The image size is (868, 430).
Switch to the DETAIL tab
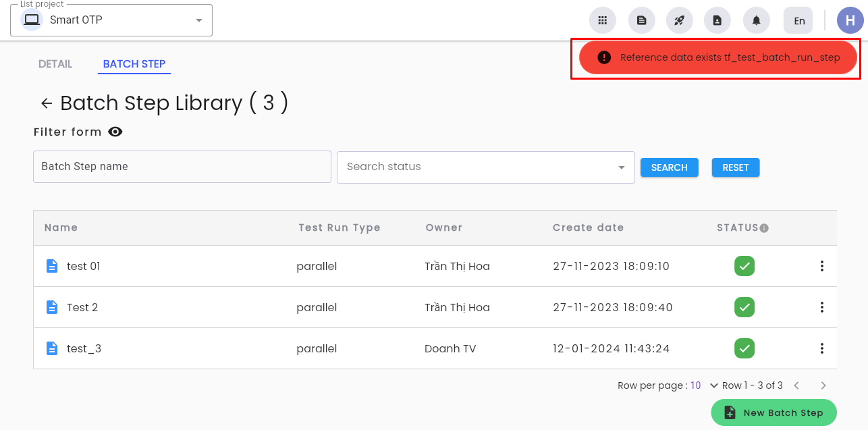pos(55,64)
